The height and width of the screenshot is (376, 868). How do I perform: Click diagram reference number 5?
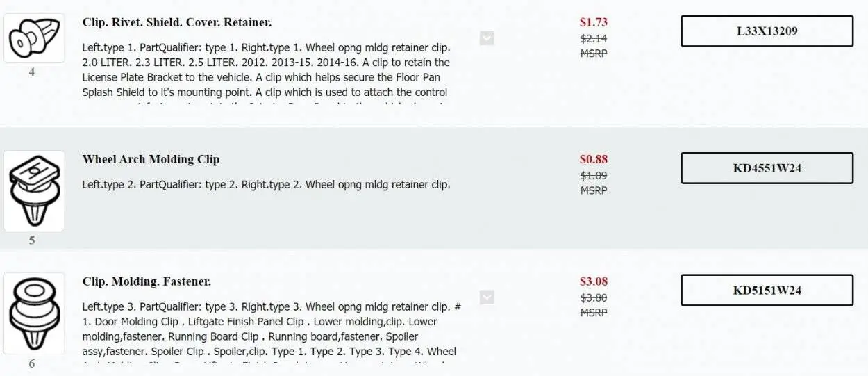(32, 240)
